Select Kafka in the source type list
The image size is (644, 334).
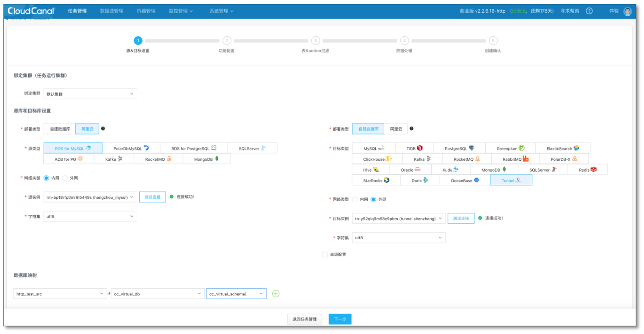click(x=114, y=159)
